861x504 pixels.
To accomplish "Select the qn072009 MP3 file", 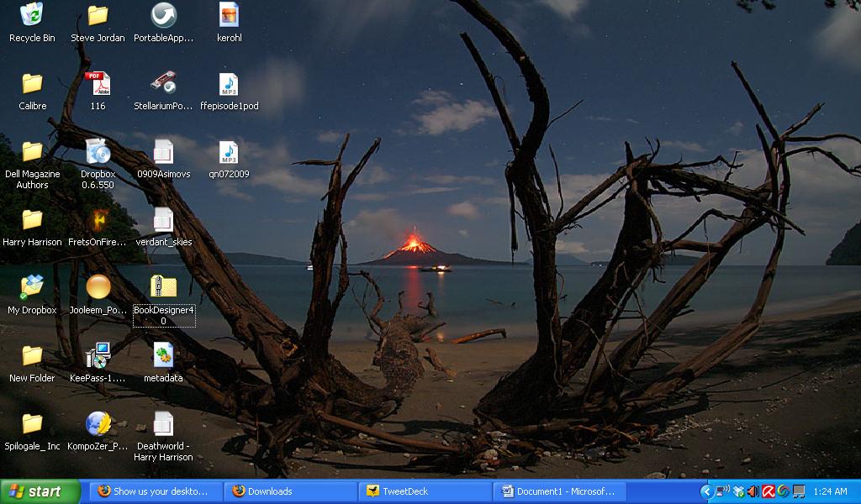I will pyautogui.click(x=229, y=151).
